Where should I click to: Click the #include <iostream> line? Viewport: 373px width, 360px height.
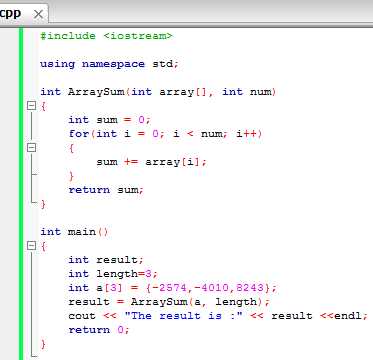point(106,36)
